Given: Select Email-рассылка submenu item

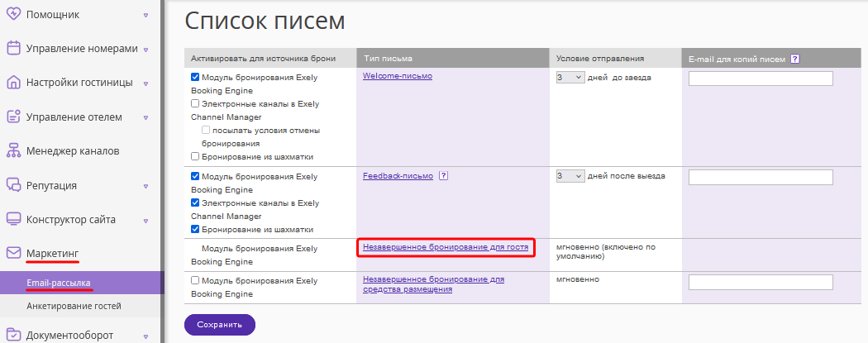Looking at the screenshot, I should [x=59, y=283].
